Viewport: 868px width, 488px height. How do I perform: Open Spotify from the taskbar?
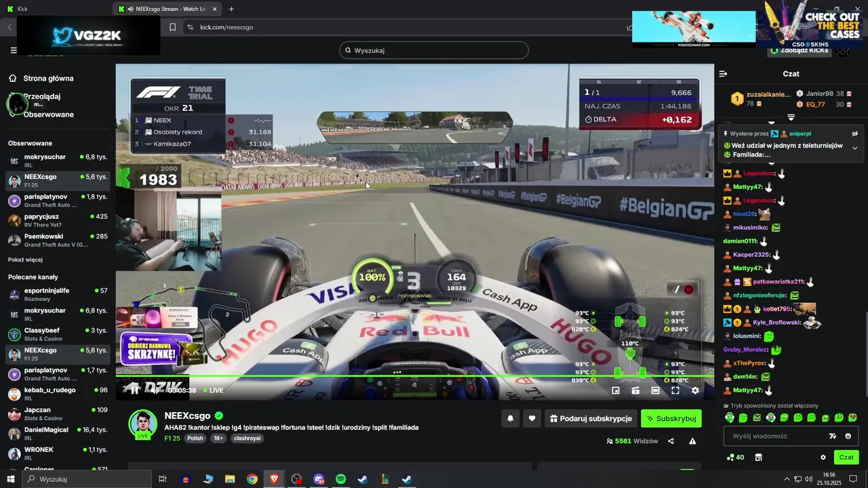point(340,479)
